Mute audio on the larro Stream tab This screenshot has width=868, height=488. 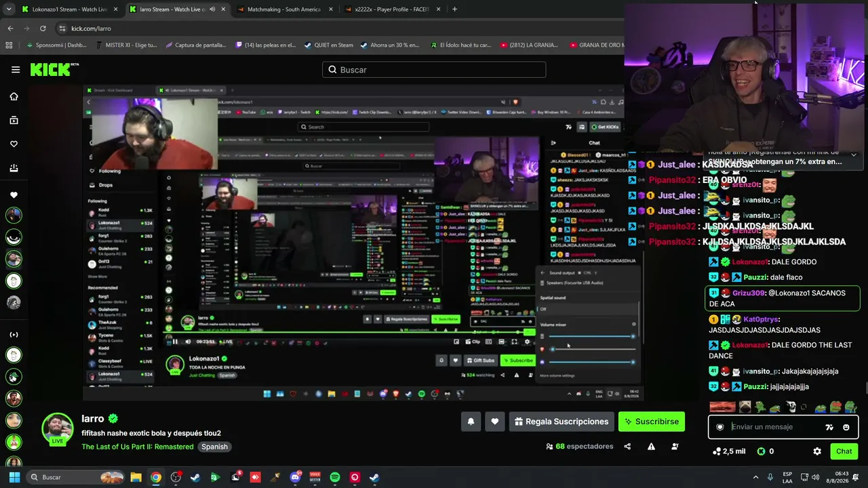(212, 9)
